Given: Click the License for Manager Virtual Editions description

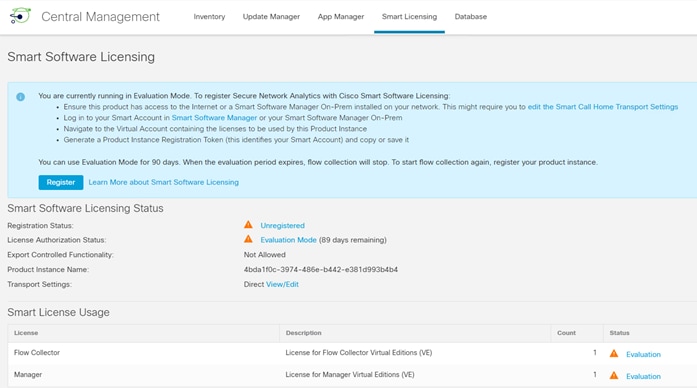Looking at the screenshot, I should (x=350, y=375).
